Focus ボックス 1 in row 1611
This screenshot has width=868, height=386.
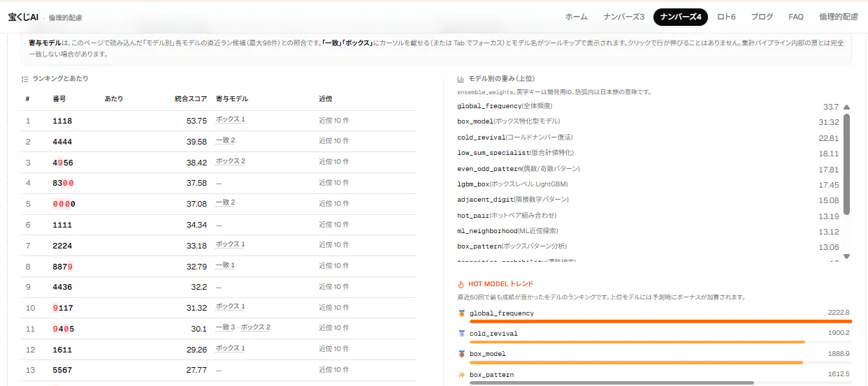231,348
